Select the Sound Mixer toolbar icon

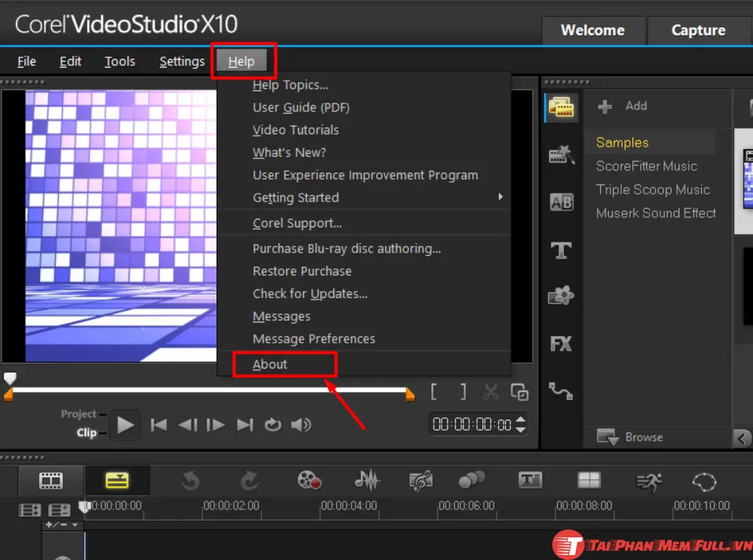click(366, 481)
